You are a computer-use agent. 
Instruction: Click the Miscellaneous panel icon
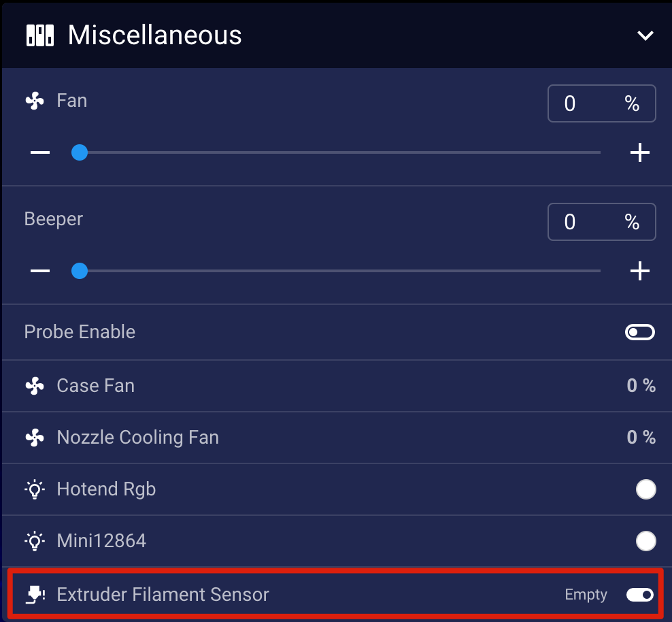point(40,35)
